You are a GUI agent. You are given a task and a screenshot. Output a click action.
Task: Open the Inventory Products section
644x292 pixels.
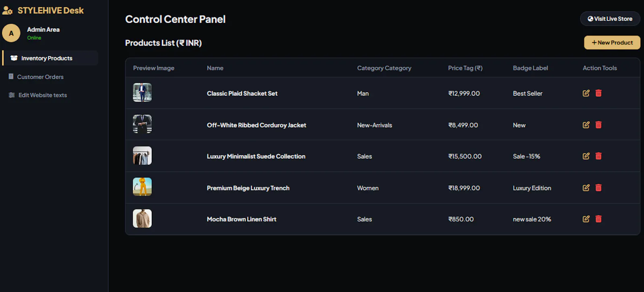click(50, 58)
